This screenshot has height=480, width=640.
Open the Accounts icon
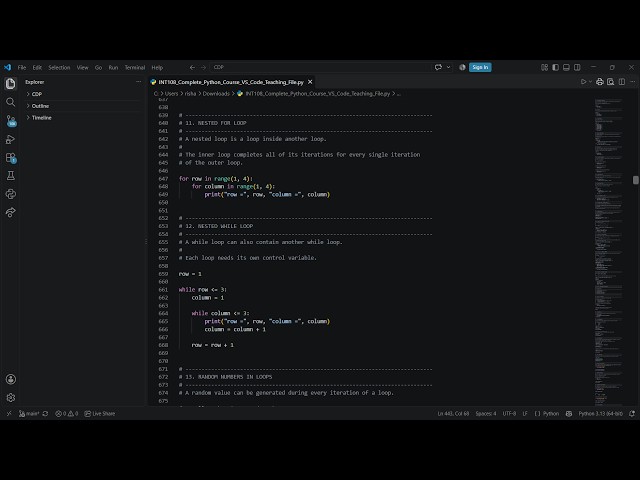(11, 379)
